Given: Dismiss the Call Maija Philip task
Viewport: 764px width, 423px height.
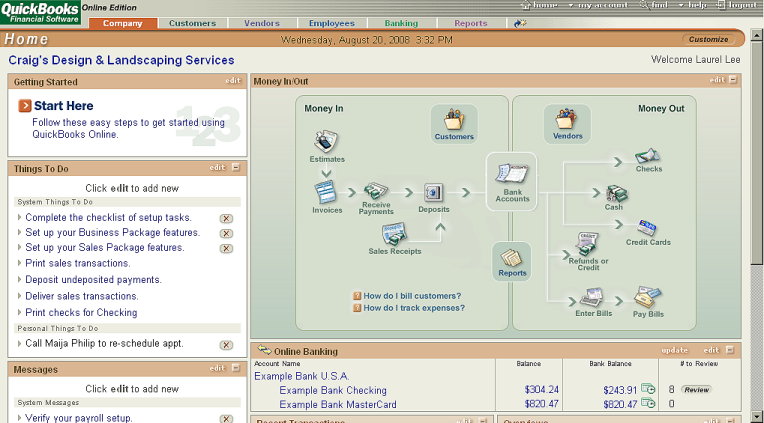Looking at the screenshot, I should pyautogui.click(x=226, y=345).
